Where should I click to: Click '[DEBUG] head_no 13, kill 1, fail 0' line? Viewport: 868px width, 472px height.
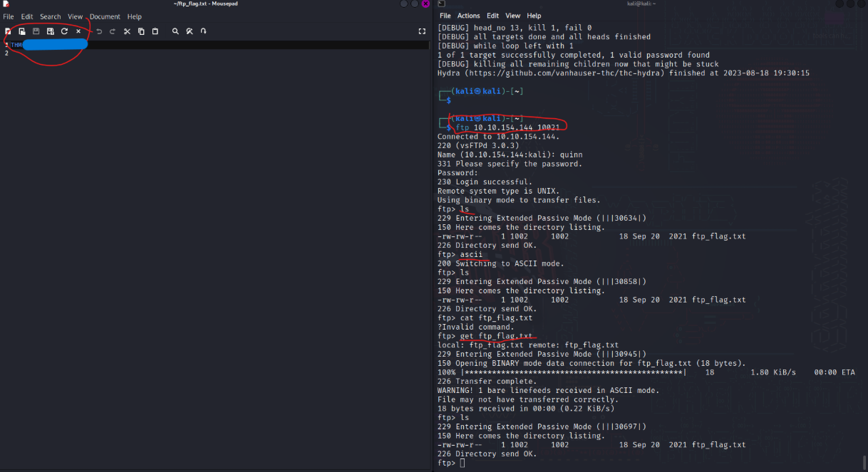click(514, 28)
